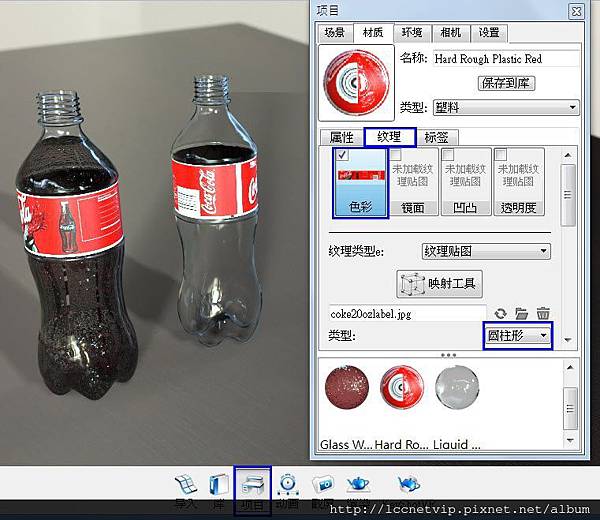Select the 镜面 texture slot tile
The image size is (600, 520).
coord(413,182)
